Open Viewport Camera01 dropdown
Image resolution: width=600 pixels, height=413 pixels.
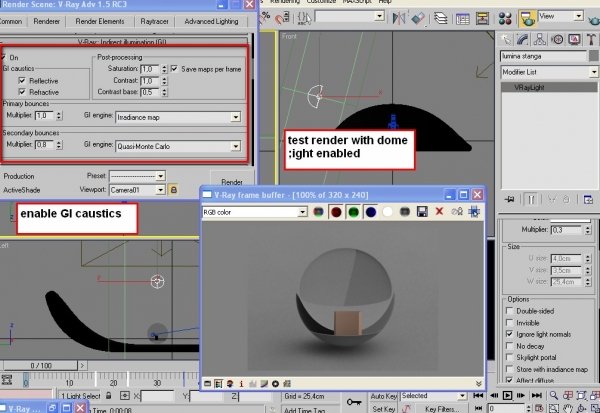[160, 190]
